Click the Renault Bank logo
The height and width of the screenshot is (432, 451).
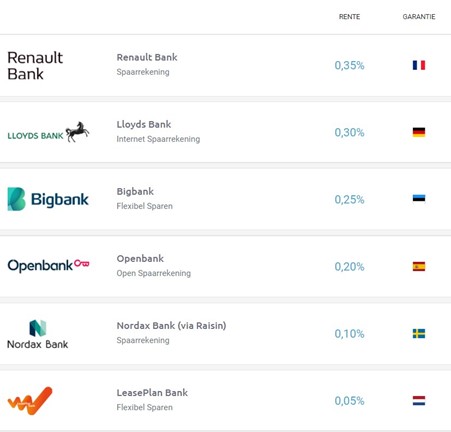click(35, 66)
